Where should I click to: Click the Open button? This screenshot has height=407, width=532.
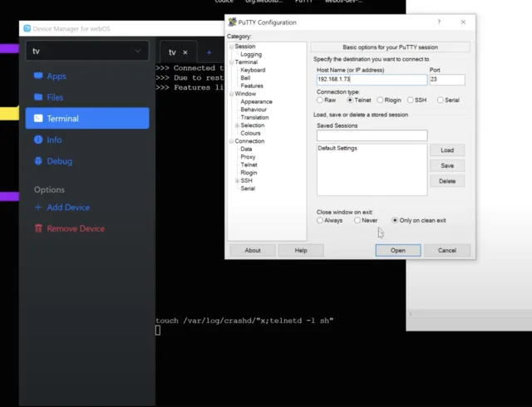(x=398, y=250)
